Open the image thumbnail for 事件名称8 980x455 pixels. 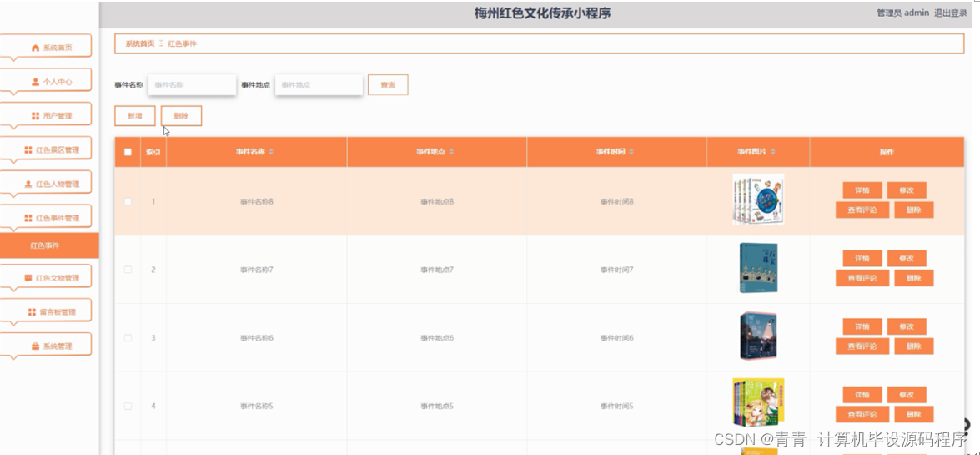coord(758,200)
